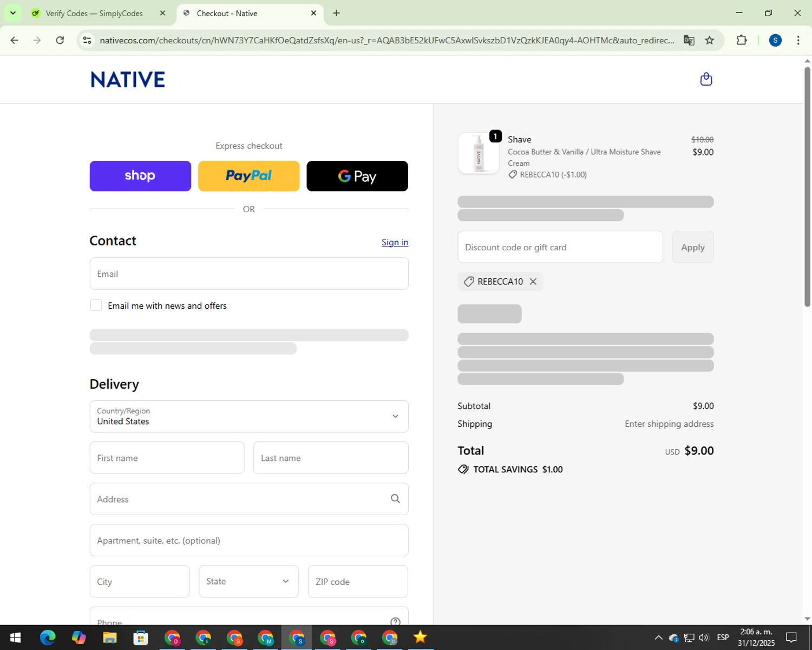
Task: Click the Apply discount button
Action: click(692, 247)
